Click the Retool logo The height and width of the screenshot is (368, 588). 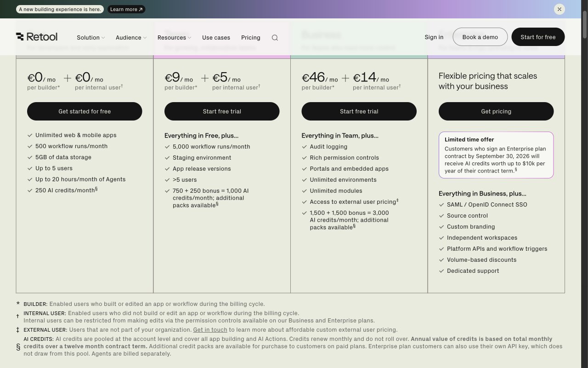click(37, 37)
